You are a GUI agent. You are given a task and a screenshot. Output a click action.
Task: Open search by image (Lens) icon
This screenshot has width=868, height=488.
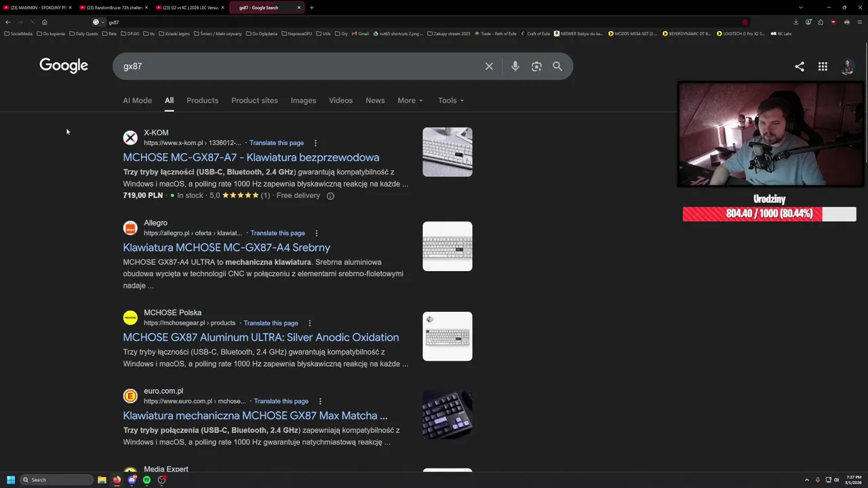click(536, 66)
